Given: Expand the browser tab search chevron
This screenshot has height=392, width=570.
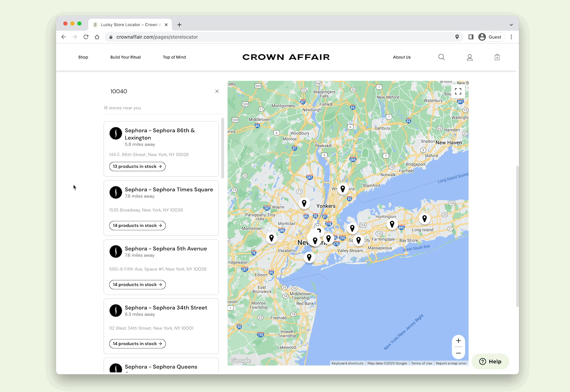Looking at the screenshot, I should [x=511, y=25].
